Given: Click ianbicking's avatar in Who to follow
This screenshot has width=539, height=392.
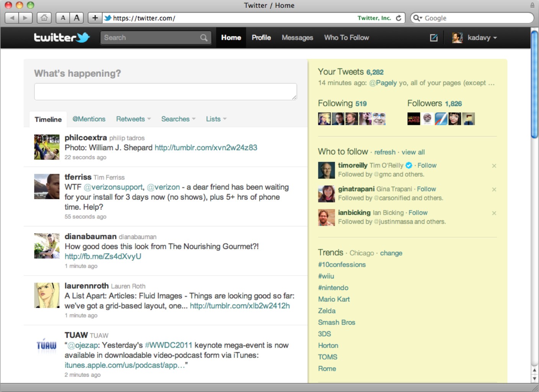Looking at the screenshot, I should [x=327, y=218].
